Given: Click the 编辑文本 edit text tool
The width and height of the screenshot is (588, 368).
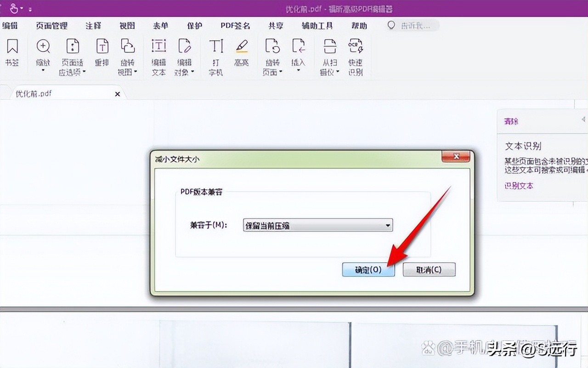Looking at the screenshot, I should point(158,54).
